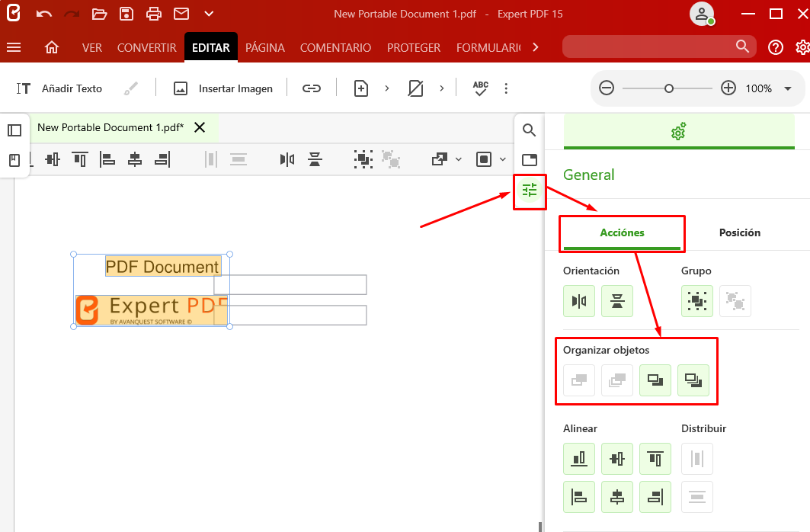Flip vertically under Orientación
Image resolution: width=810 pixels, height=532 pixels.
point(617,301)
